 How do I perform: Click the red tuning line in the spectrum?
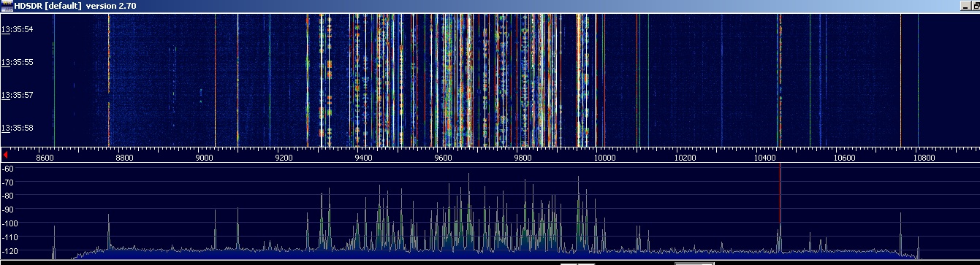[x=780, y=193]
